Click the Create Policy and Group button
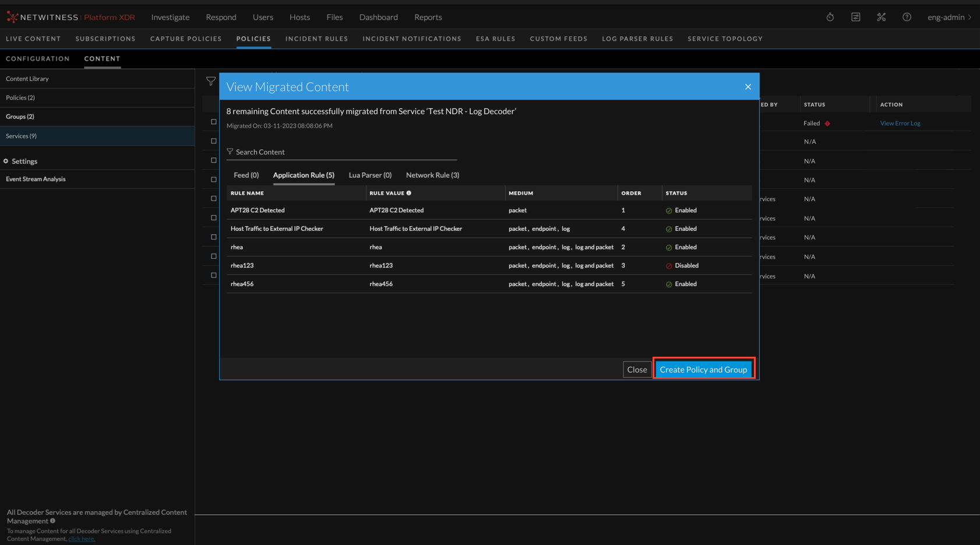The width and height of the screenshot is (980, 545). (703, 370)
